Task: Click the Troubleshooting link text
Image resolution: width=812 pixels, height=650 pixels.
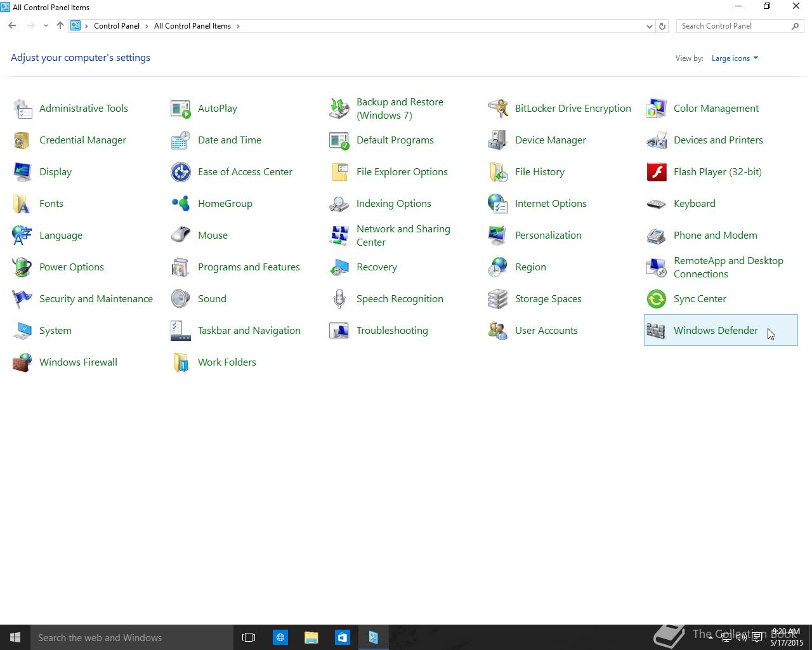Action: pyautogui.click(x=392, y=331)
